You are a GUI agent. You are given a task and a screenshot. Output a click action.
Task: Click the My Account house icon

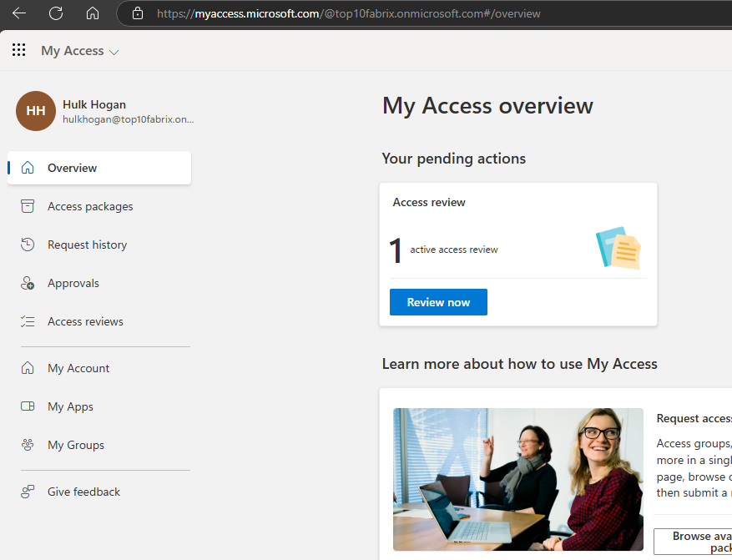(x=28, y=368)
